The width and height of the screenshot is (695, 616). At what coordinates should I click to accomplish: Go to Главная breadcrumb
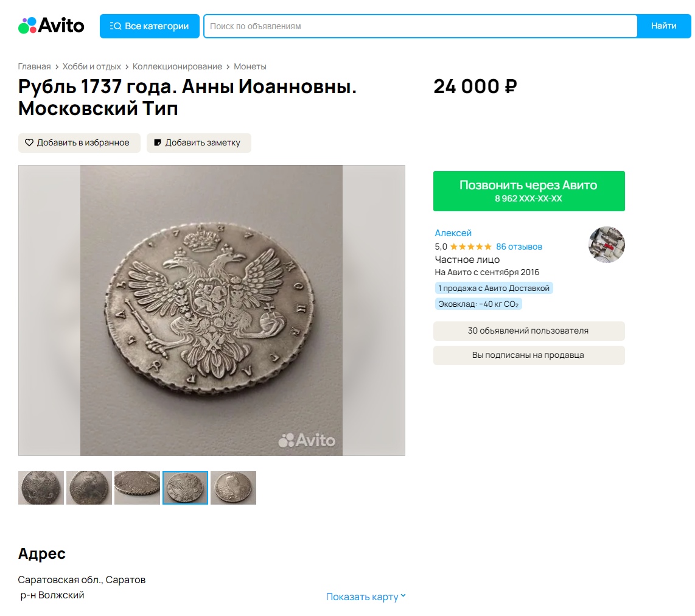coord(34,66)
